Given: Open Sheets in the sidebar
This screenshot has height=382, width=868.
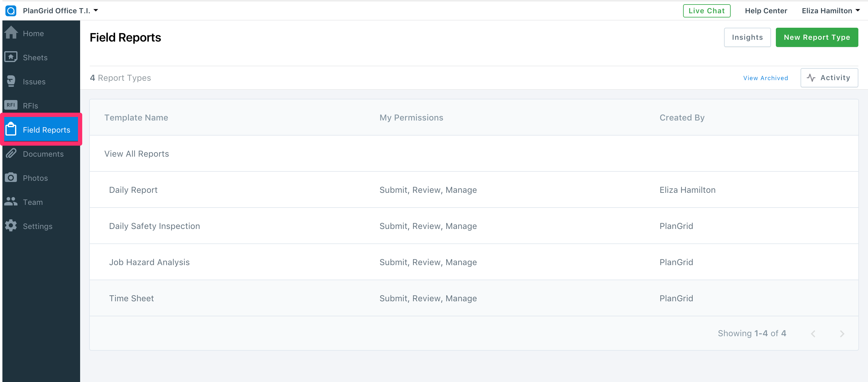Looking at the screenshot, I should pyautogui.click(x=41, y=57).
